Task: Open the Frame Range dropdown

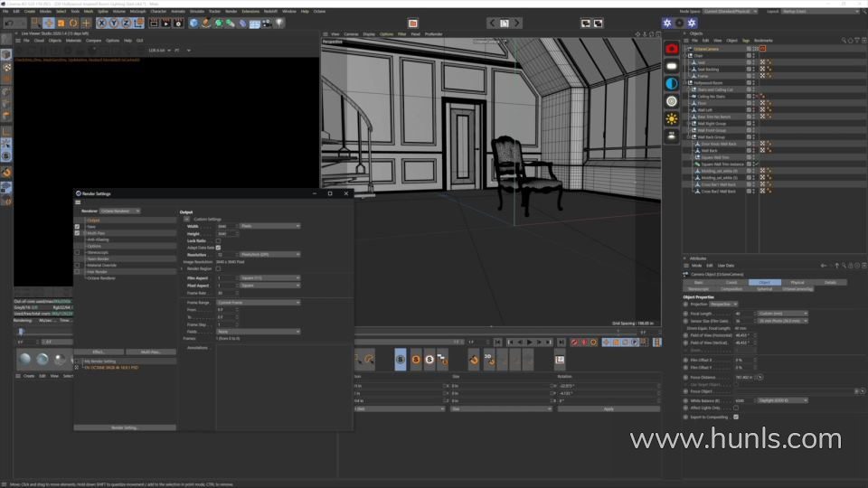Action: pos(257,303)
